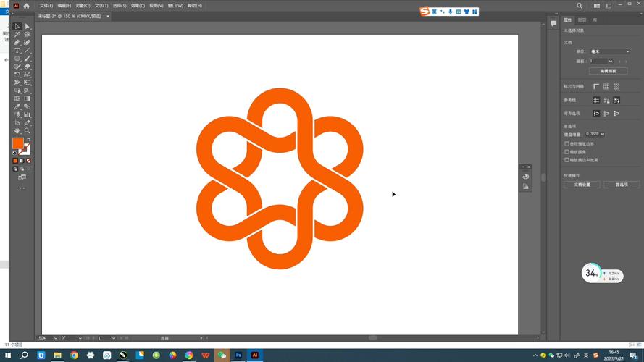Set paint mode to None
Viewport: 644px width, 362px height.
click(x=29, y=161)
